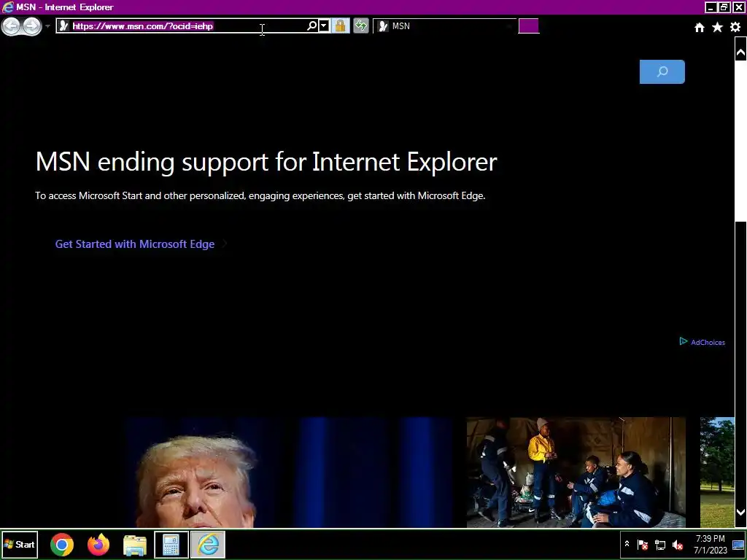
Task: Launch Firefox from the taskbar
Action: pyautogui.click(x=98, y=545)
